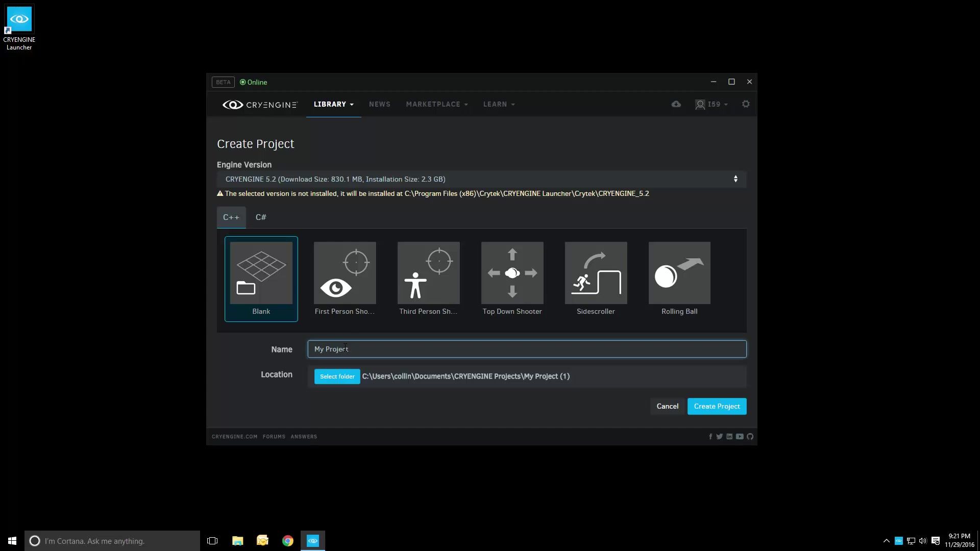This screenshot has width=980, height=551.
Task: Open the taskbar clock and date
Action: 959,541
